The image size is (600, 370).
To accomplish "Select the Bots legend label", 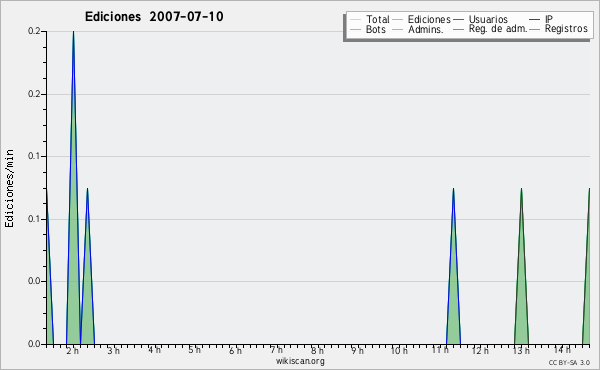I will (x=375, y=29).
